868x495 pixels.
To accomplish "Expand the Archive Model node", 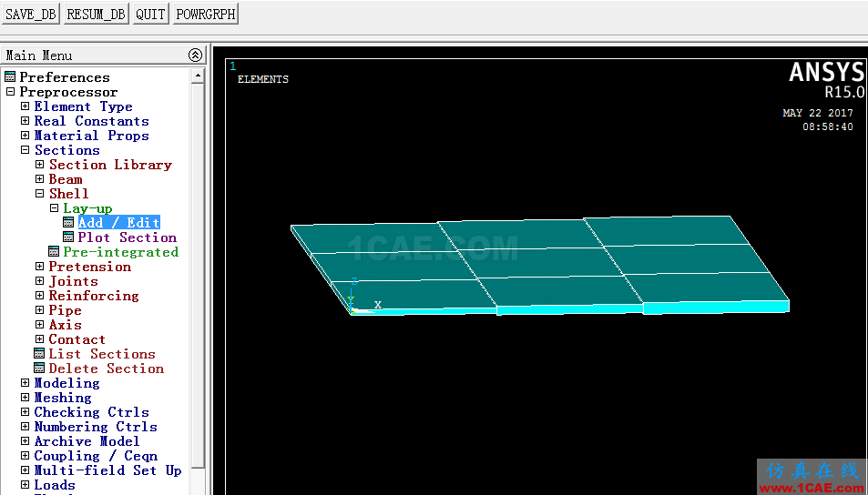I will 25,440.
